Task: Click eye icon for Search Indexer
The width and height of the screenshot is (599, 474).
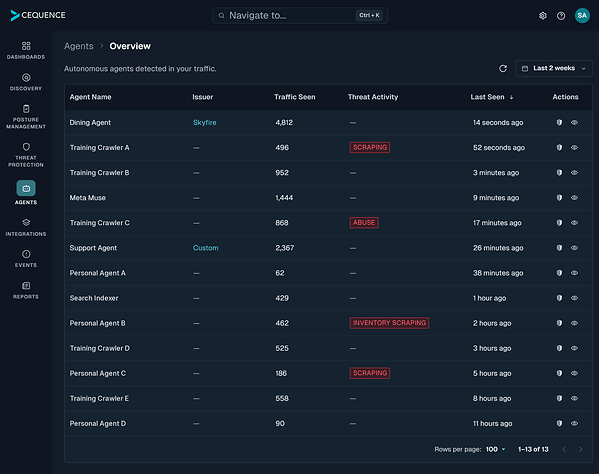Action: tap(574, 298)
